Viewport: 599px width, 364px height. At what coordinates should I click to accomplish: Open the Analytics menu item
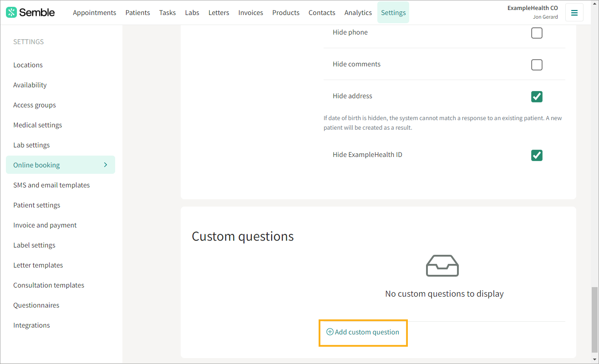tap(358, 13)
